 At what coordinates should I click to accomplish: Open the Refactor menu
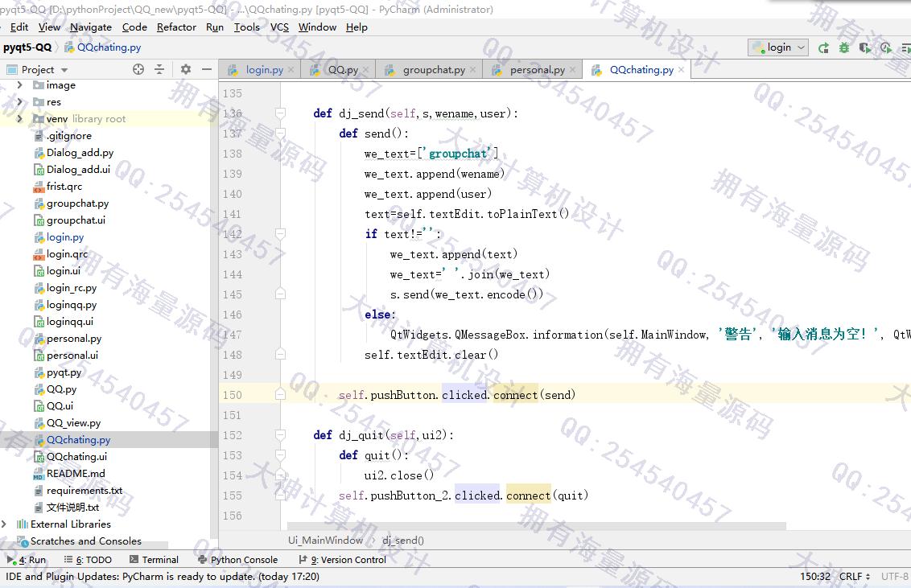(176, 27)
